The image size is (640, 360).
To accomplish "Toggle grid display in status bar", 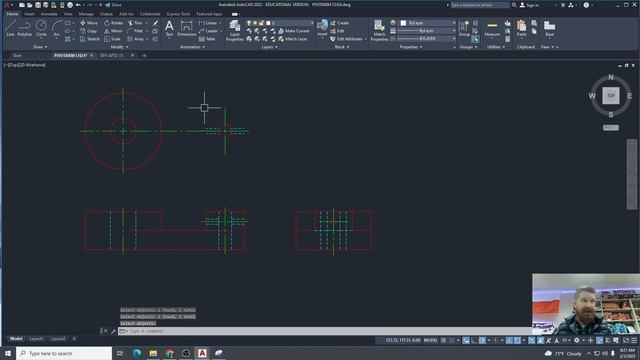I will pyautogui.click(x=443, y=340).
